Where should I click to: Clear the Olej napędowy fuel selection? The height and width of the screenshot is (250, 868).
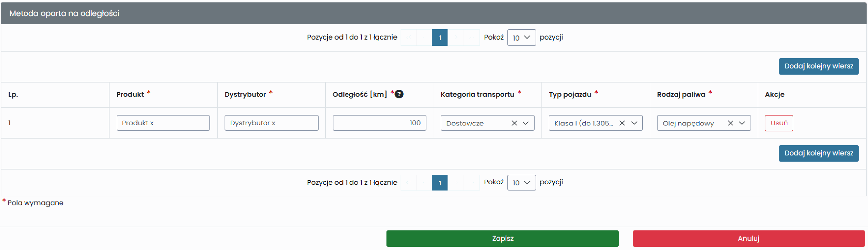click(730, 123)
